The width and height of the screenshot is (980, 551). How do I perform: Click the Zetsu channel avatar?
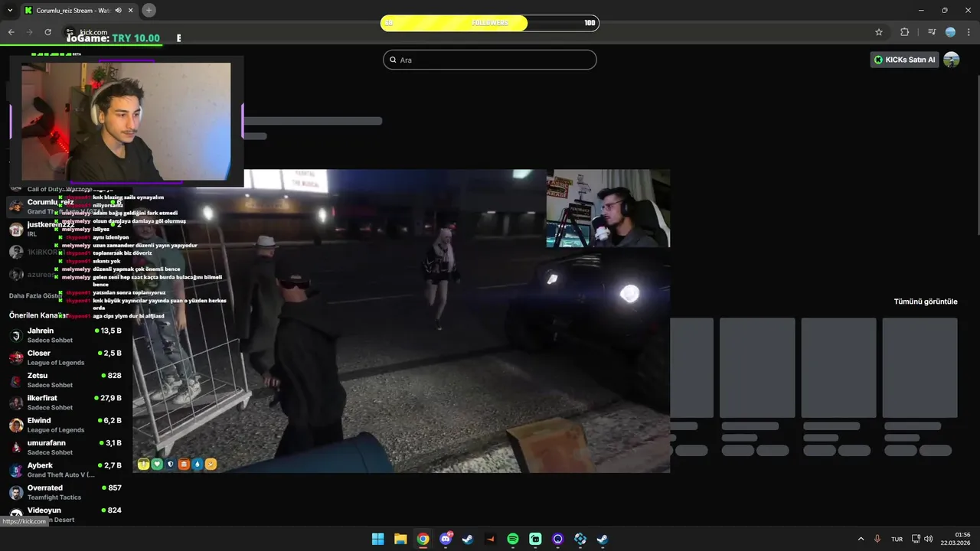pos(16,380)
